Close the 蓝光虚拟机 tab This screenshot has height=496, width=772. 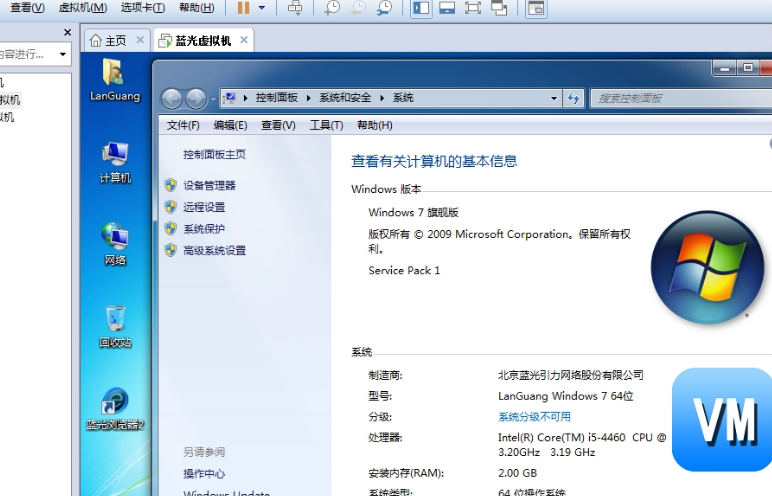point(244,40)
